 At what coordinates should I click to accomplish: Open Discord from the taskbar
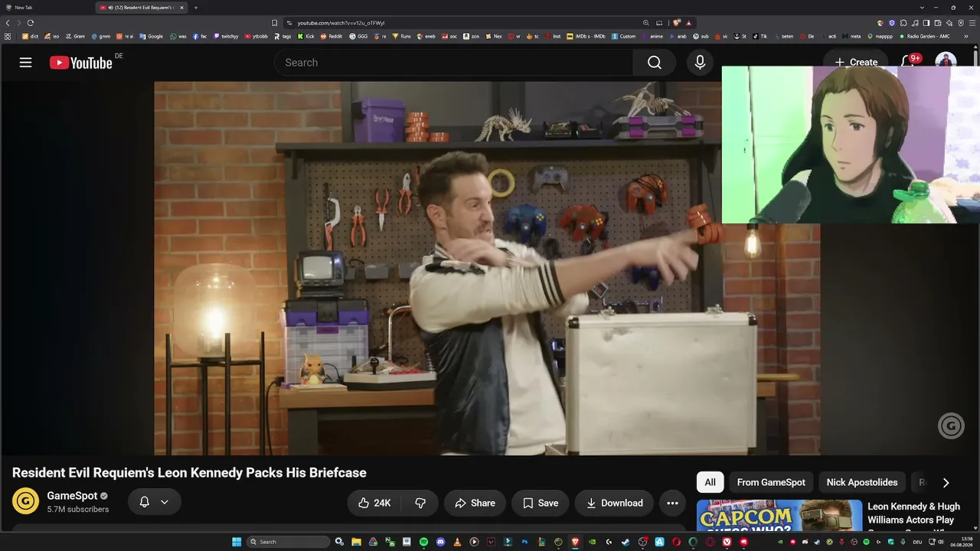[440, 542]
